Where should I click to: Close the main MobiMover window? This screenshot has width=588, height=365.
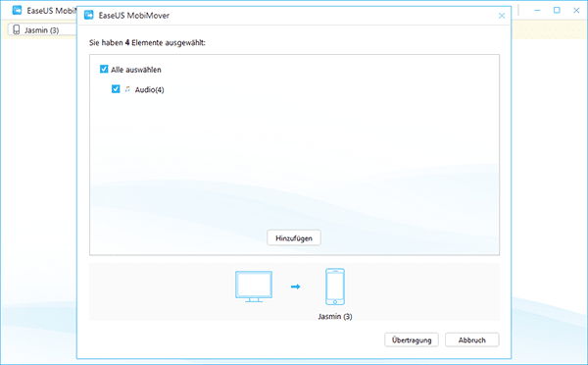(x=576, y=10)
